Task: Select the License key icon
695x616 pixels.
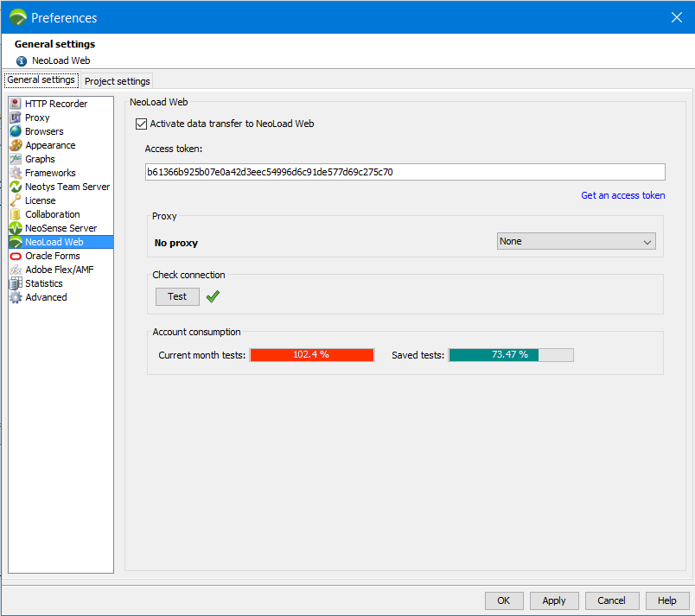Action: [16, 200]
